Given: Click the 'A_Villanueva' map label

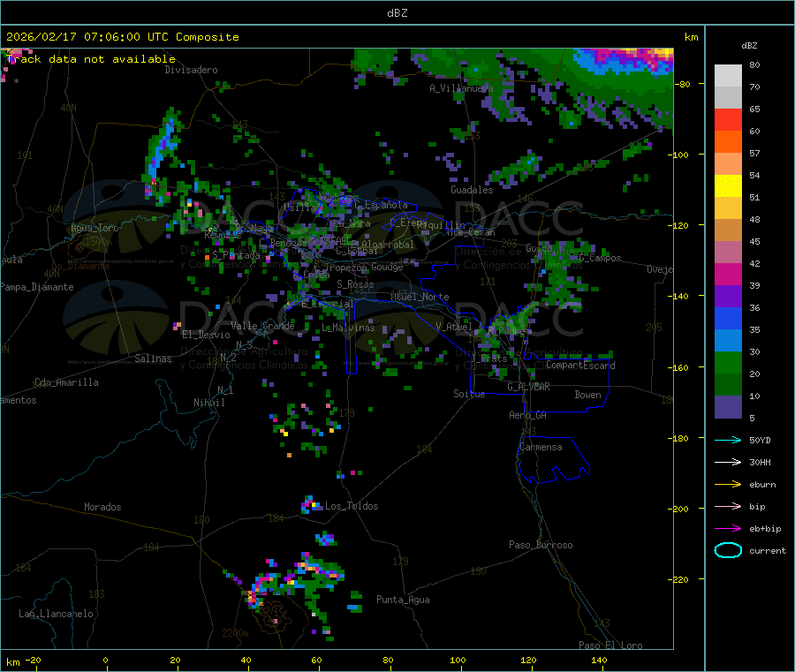Looking at the screenshot, I should point(461,88).
